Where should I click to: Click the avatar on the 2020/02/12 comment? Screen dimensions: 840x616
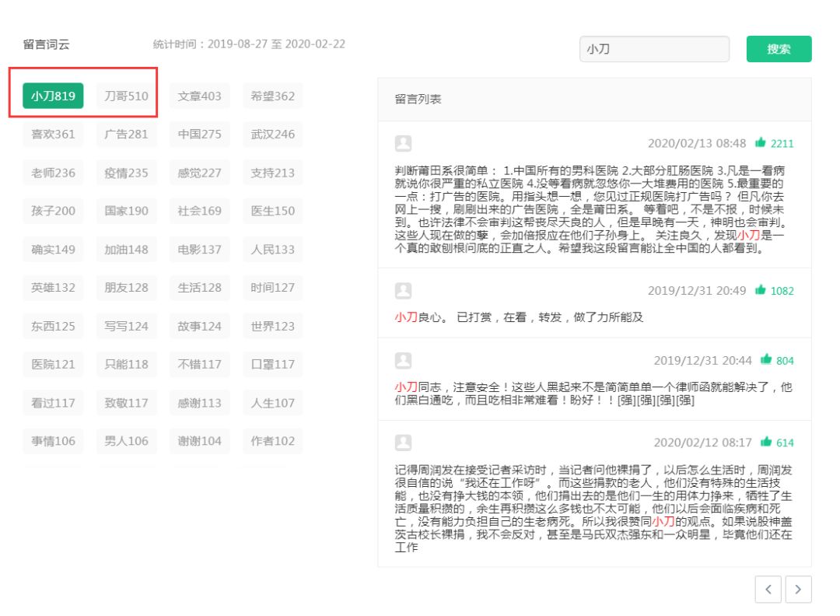pyautogui.click(x=404, y=442)
